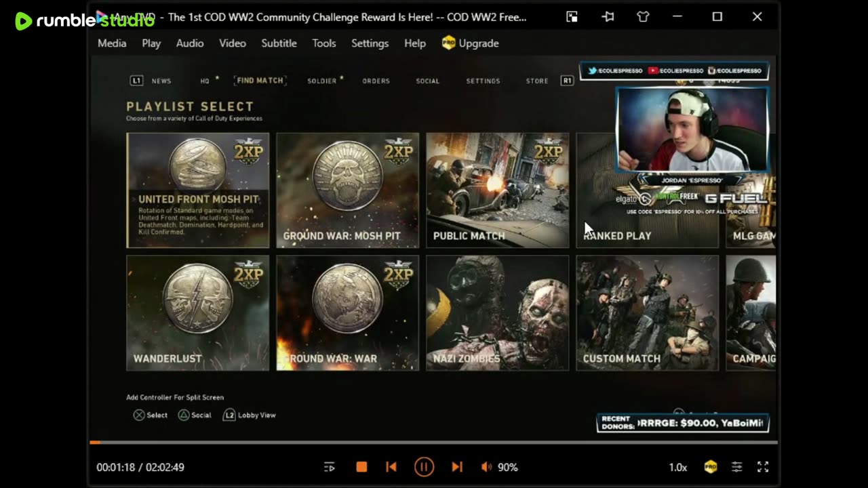Change the 1.0x playback speed
868x488 pixels.
(x=678, y=468)
